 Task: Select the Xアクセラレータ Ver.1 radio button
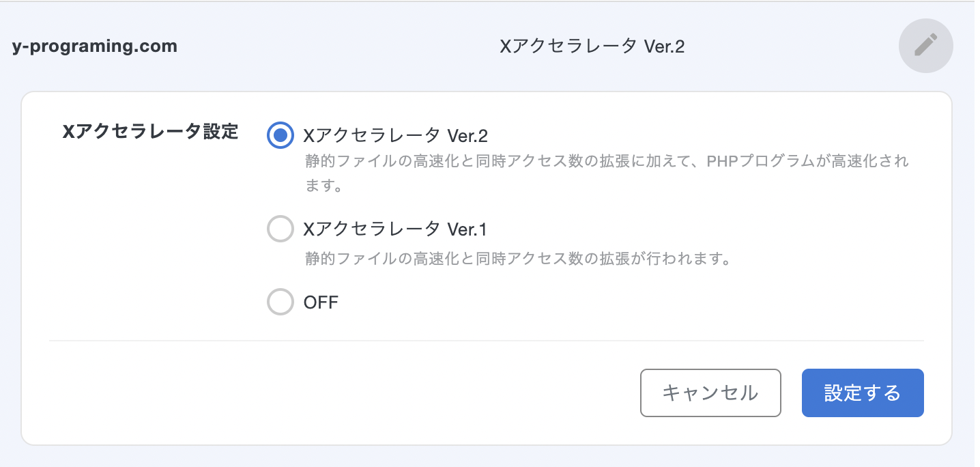[280, 229]
